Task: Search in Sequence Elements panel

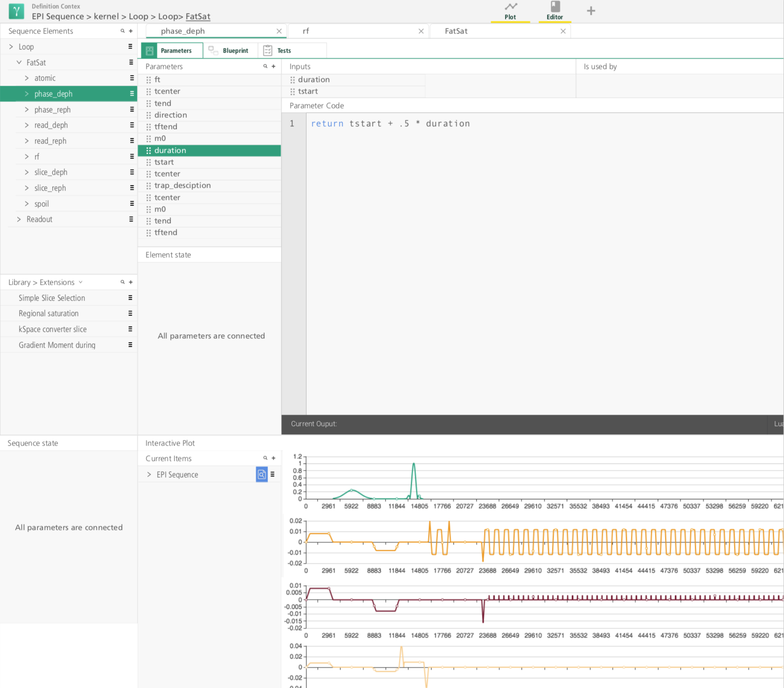Action: click(123, 31)
